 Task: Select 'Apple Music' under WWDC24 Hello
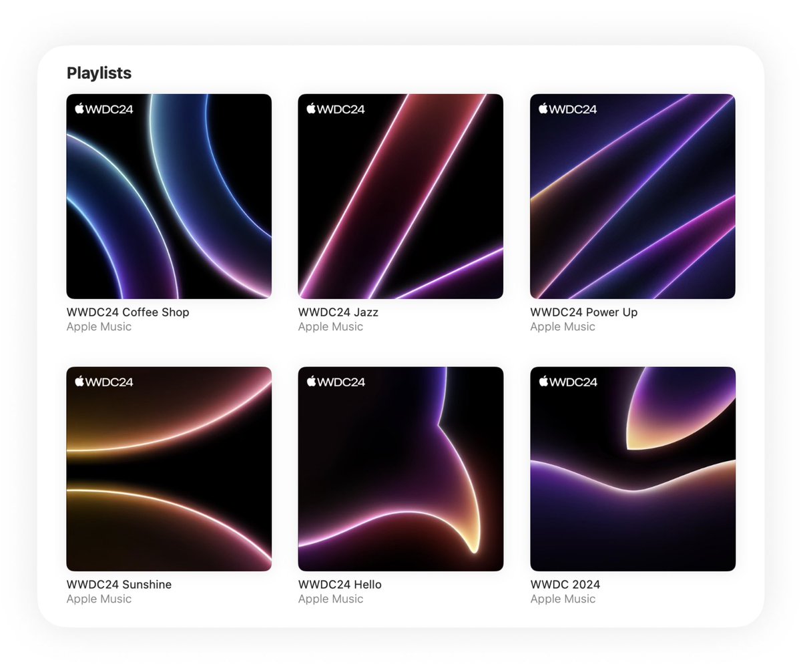pyautogui.click(x=330, y=599)
